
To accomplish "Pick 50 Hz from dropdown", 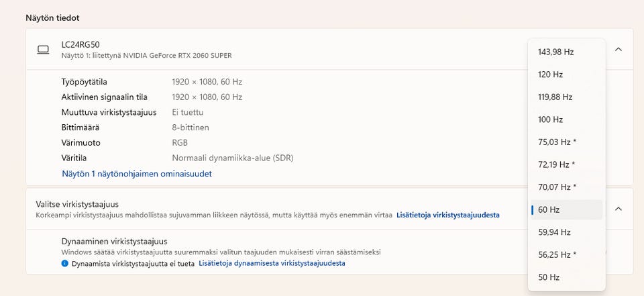I will tap(566, 277).
